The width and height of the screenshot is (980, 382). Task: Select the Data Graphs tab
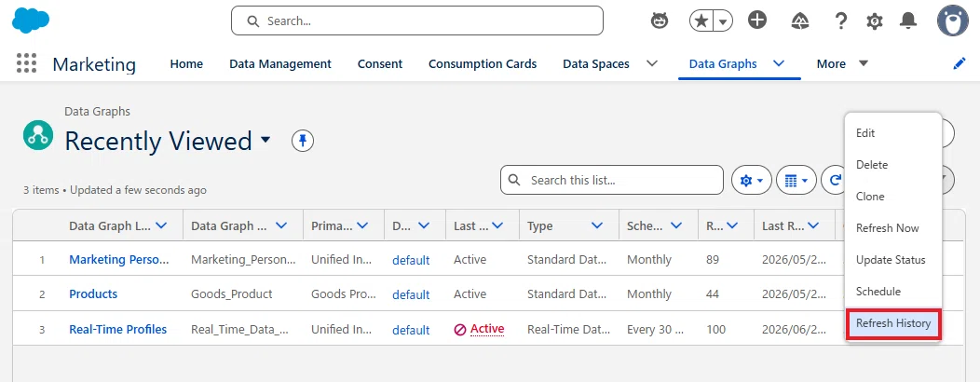click(x=723, y=63)
